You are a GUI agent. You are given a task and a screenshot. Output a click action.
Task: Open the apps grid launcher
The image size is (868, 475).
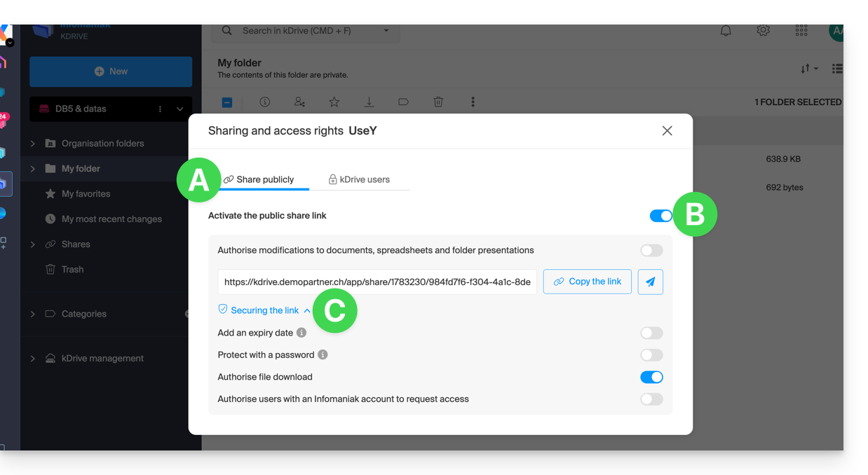pyautogui.click(x=801, y=31)
